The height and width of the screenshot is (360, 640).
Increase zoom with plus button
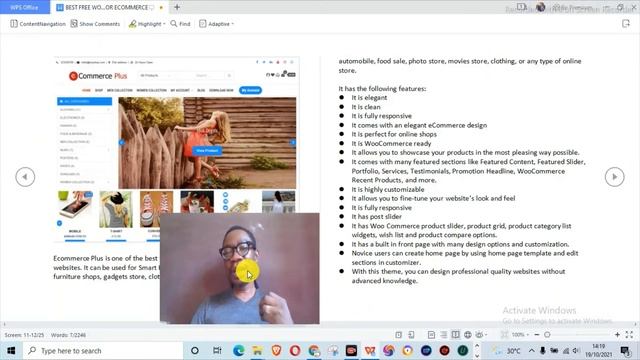point(617,335)
